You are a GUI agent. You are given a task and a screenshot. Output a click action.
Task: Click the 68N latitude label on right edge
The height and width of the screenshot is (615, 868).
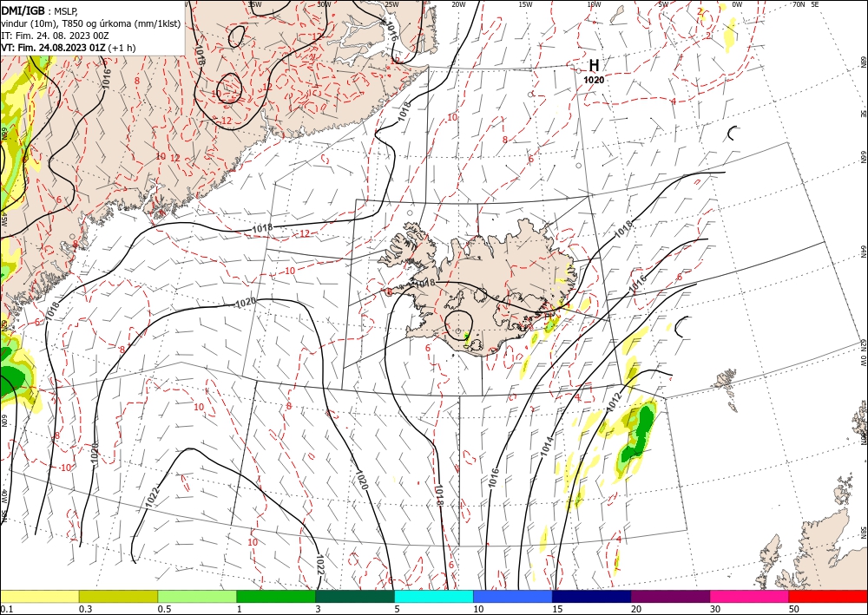pos(863,62)
